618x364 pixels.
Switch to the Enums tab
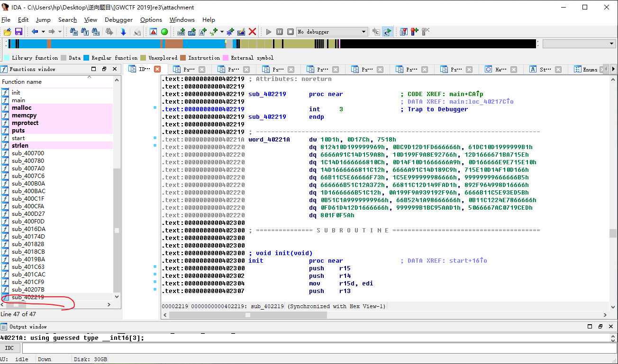590,70
